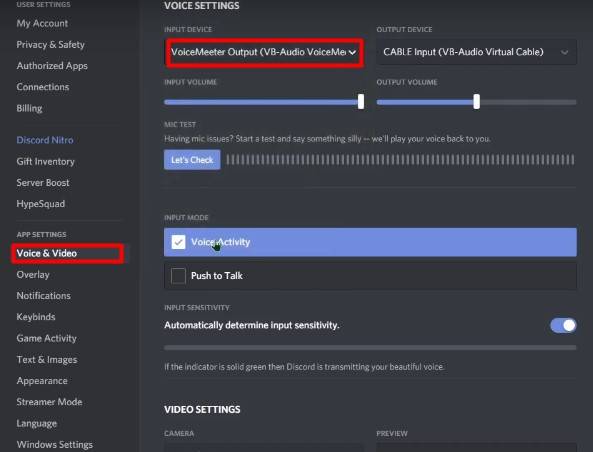Go to Server Boost
The height and width of the screenshot is (452, 593).
[x=43, y=183]
